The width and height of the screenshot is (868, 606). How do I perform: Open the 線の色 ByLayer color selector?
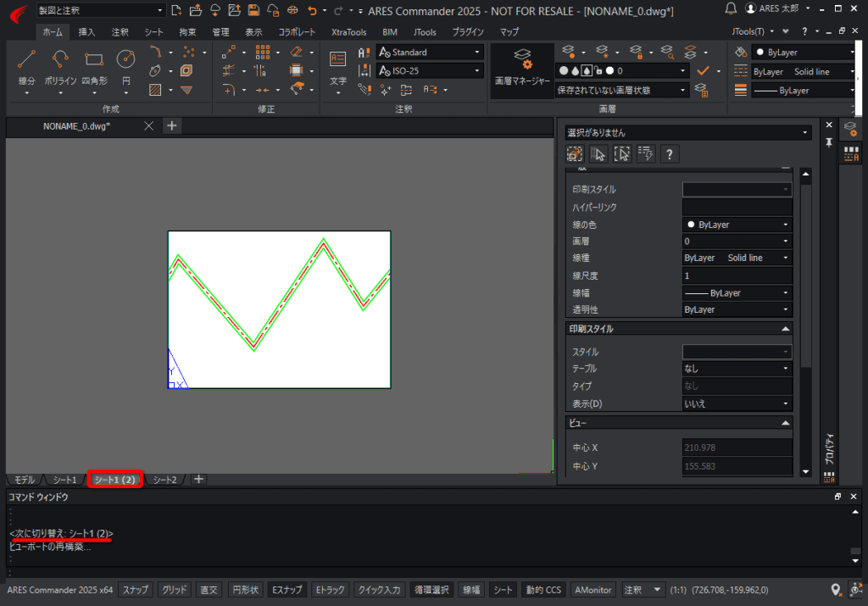[x=737, y=225]
